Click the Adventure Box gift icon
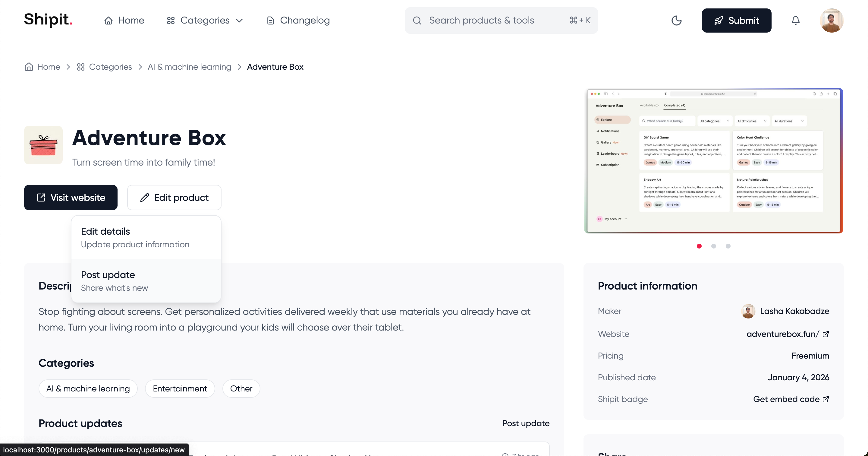Viewport: 868px width, 456px height. point(43,145)
